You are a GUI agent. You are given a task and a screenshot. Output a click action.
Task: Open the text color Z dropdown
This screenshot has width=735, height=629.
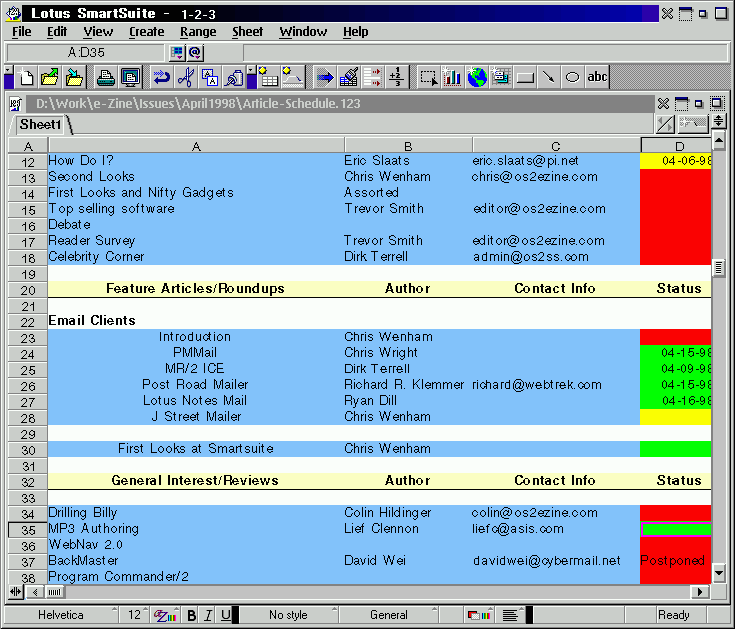click(166, 615)
